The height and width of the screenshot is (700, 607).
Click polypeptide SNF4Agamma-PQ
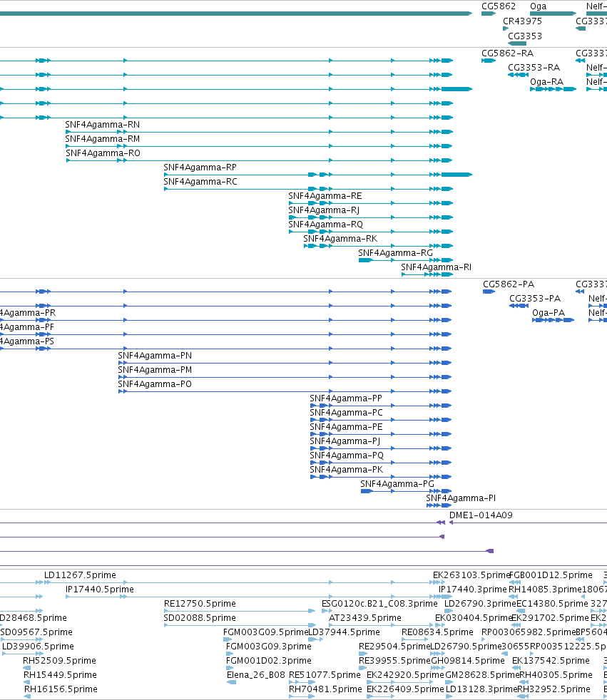coord(347,455)
